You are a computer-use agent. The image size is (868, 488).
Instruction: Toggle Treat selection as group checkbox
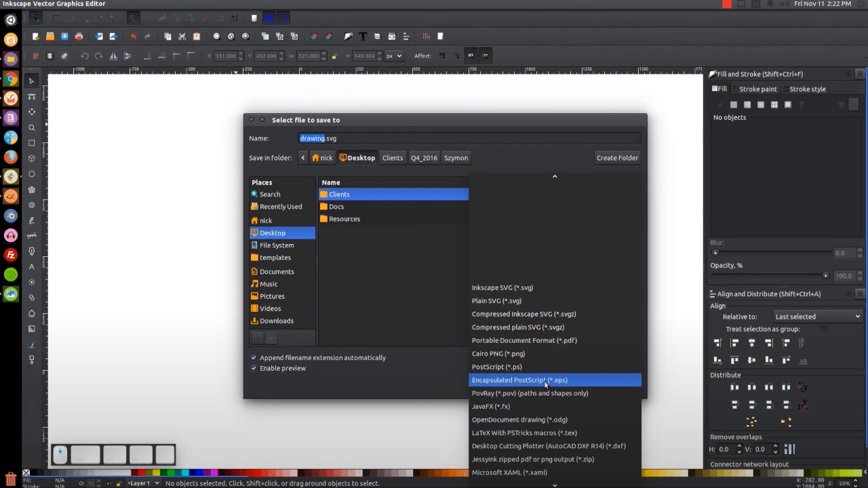pos(824,329)
